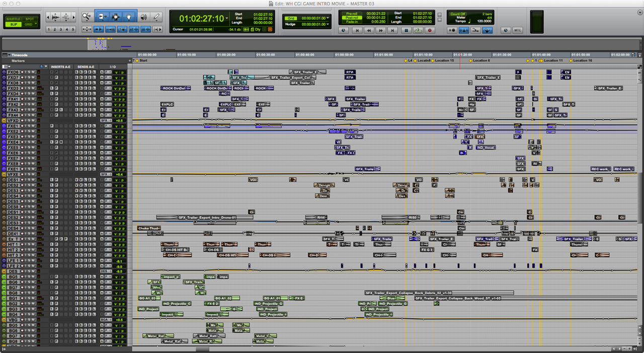Click the horizontal scrollbar thumb at bottom

pos(202,348)
